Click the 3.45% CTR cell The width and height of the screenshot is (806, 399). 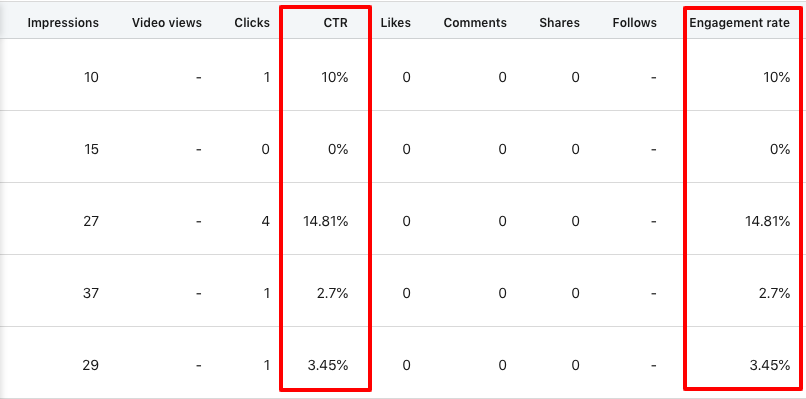(328, 366)
